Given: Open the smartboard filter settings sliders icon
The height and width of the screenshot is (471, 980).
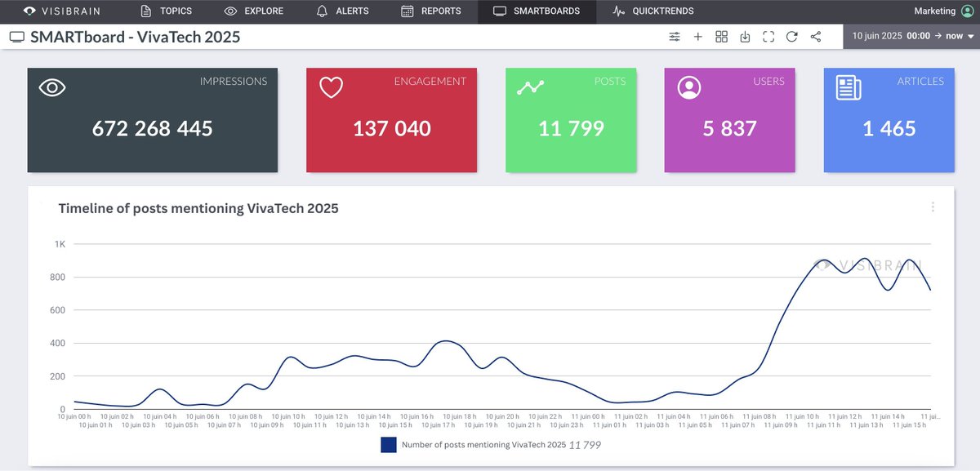Looking at the screenshot, I should (675, 37).
